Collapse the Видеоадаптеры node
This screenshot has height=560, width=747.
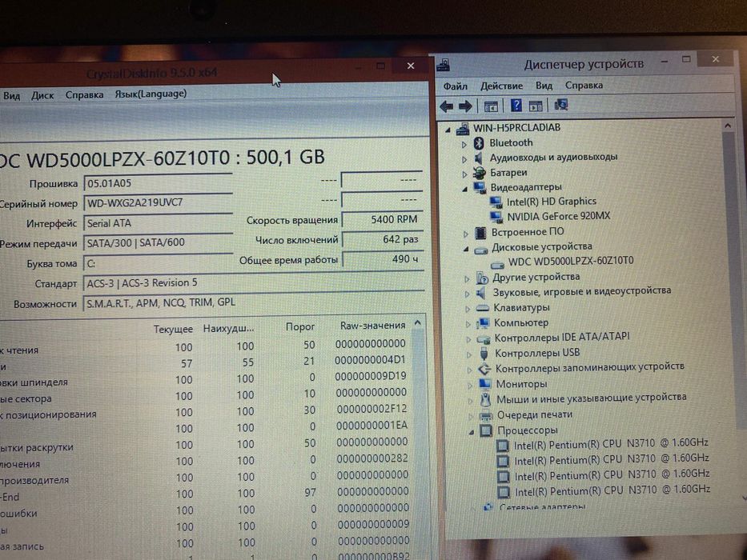pos(465,189)
